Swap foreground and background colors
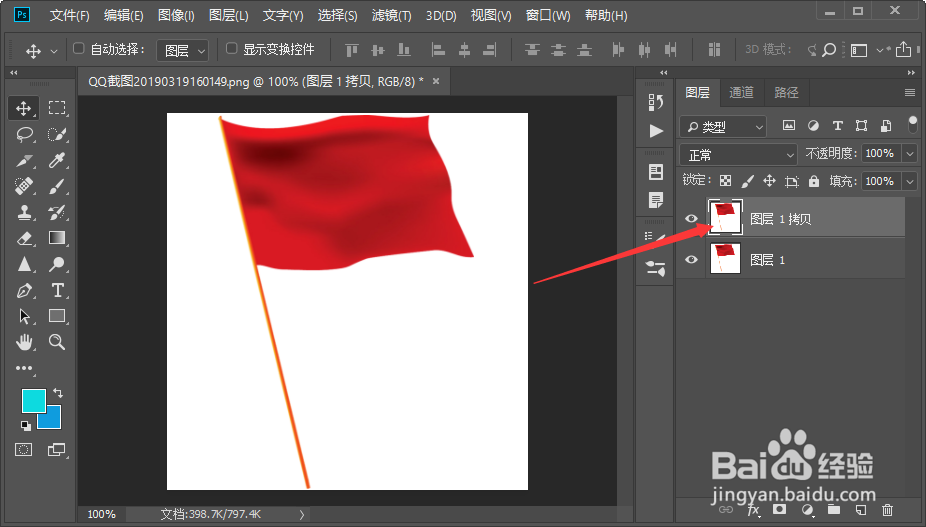The height and width of the screenshot is (527, 926). click(x=57, y=393)
